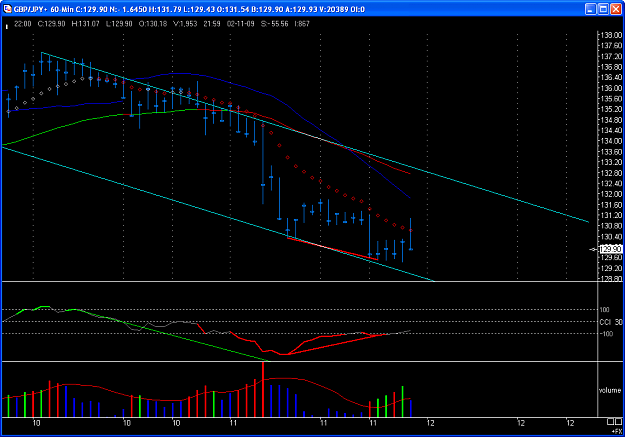Select the highlighted 129.90 current price marker
The width and height of the screenshot is (625, 437).
(x=611, y=249)
